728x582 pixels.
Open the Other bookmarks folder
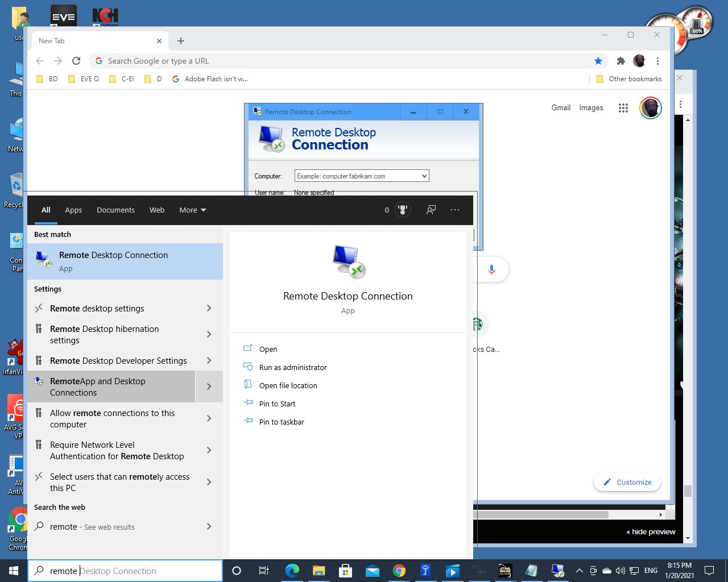coord(628,79)
